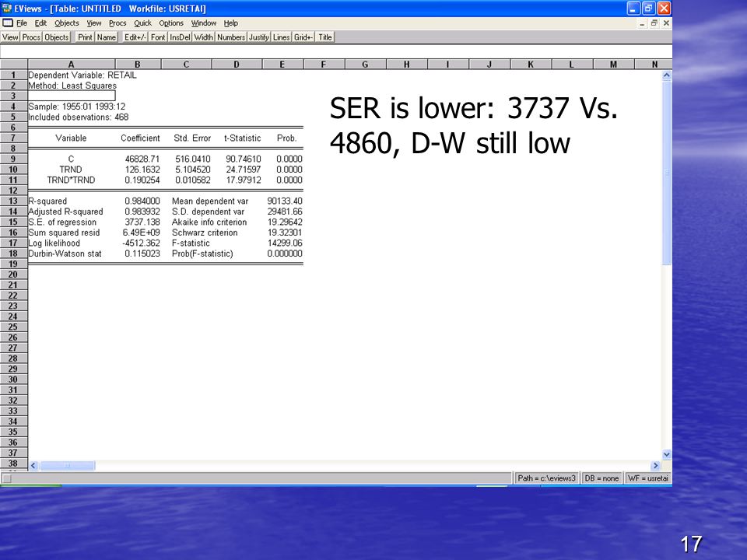The width and height of the screenshot is (747, 560).
Task: Click the horizontal scrollbar left arrow
Action: (33, 466)
